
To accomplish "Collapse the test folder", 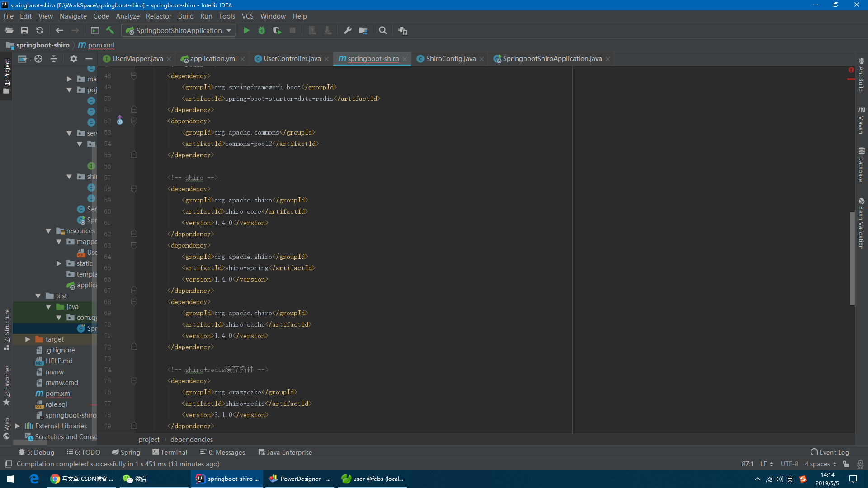I will [x=38, y=296].
